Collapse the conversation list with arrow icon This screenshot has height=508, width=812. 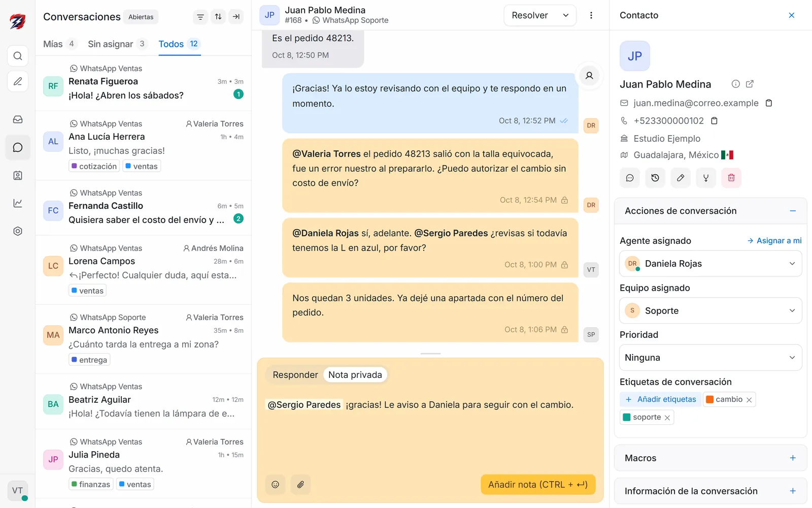[x=236, y=17]
